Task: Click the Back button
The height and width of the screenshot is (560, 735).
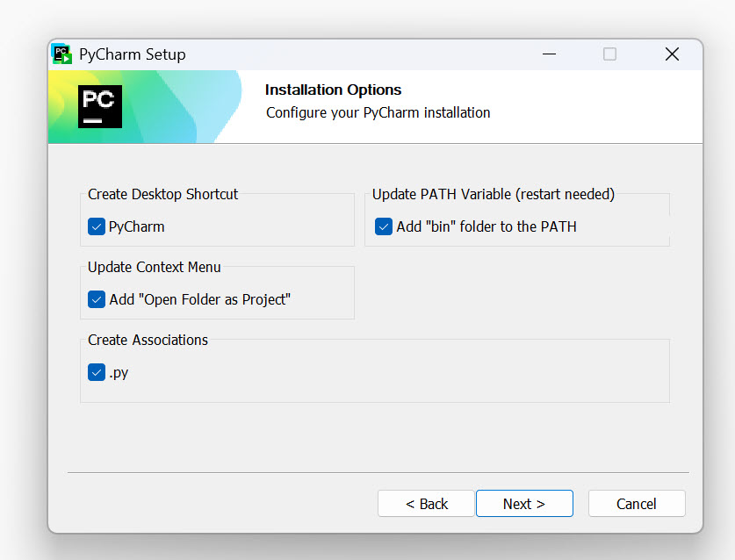Action: pyautogui.click(x=426, y=503)
